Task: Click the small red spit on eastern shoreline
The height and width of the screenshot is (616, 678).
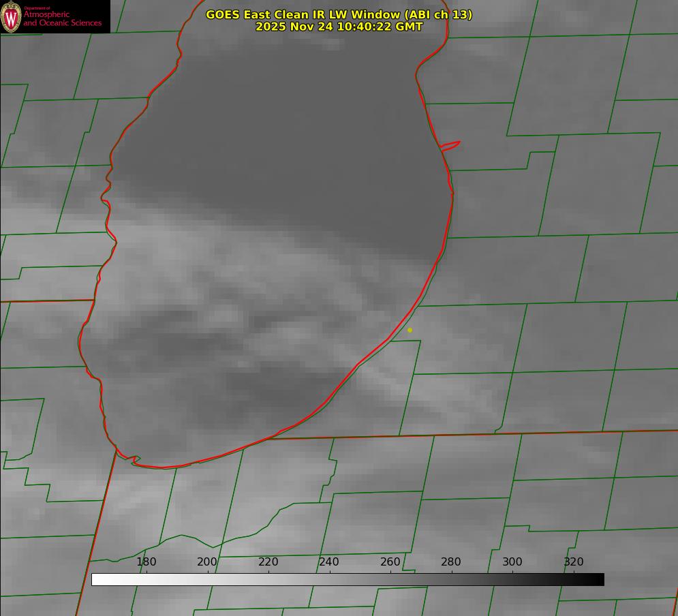Action: (x=451, y=145)
